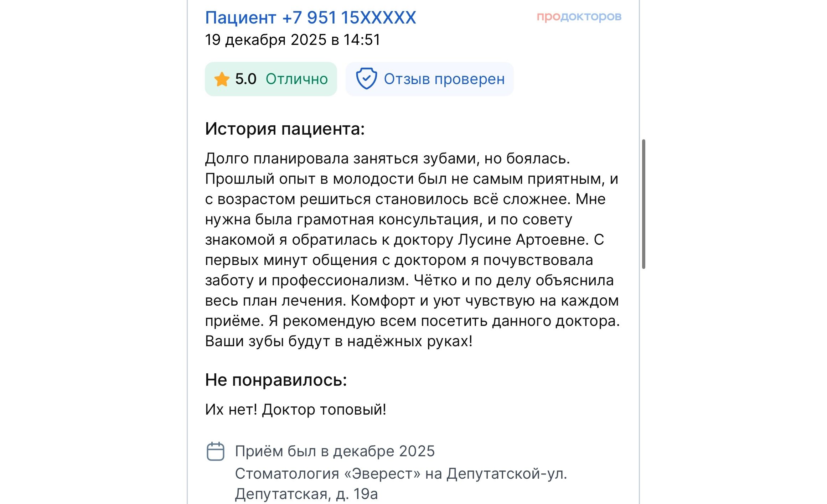The width and height of the screenshot is (827, 504).
Task: Click the address Депутатская, д. 19а
Action: 306,494
